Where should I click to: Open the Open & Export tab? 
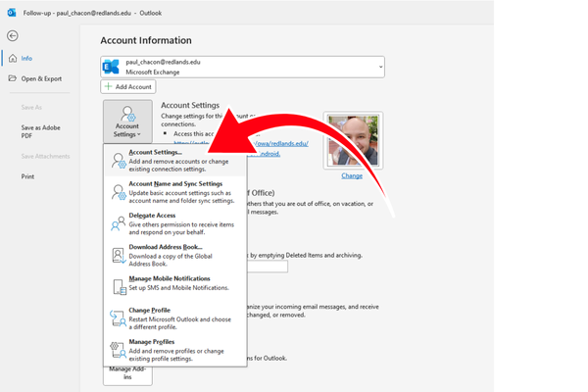[x=40, y=78]
